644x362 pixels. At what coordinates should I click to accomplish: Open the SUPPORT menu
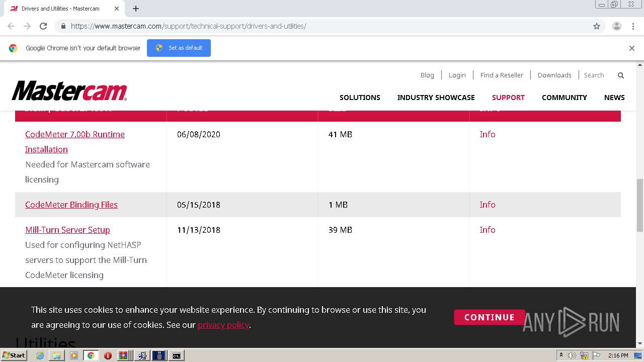click(508, 98)
